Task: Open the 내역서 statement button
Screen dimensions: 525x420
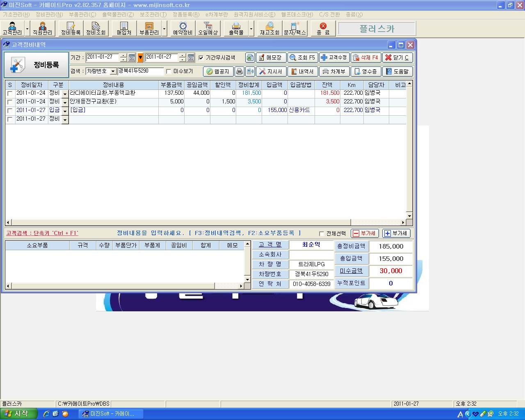Action: coord(302,71)
